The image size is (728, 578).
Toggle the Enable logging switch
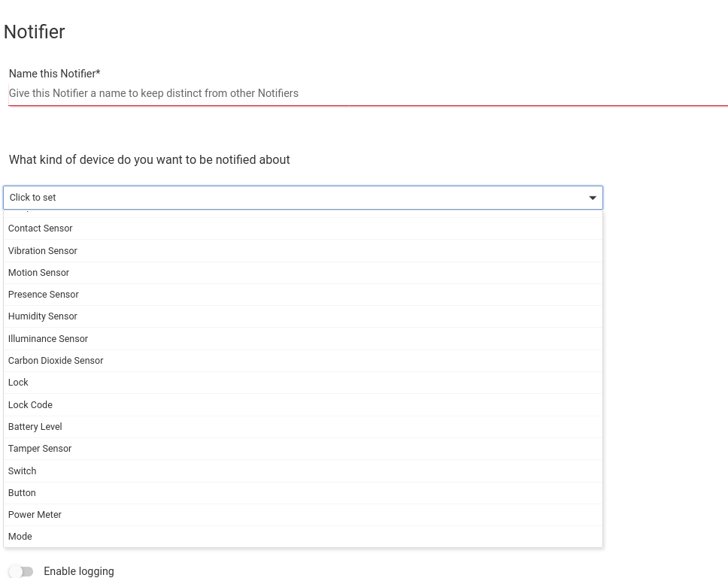click(22, 572)
